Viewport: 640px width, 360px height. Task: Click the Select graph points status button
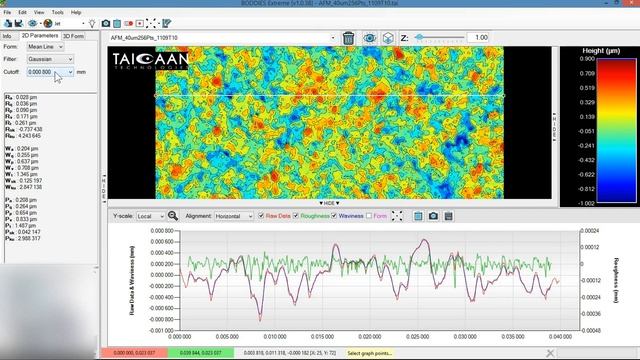tap(369, 353)
